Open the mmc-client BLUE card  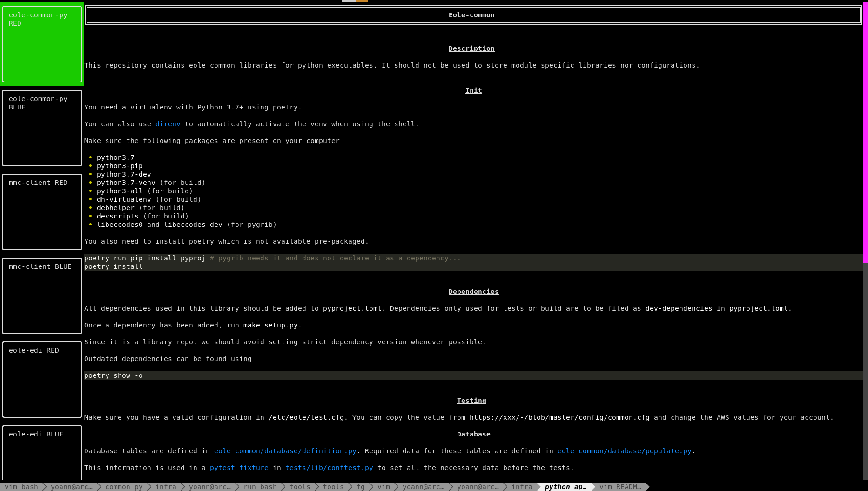tap(42, 296)
